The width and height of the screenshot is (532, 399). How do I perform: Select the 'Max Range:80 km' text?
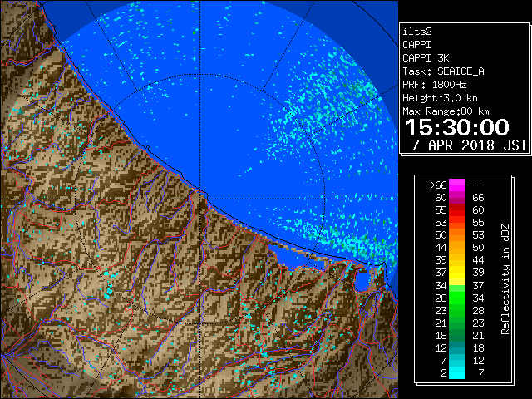coord(446,111)
